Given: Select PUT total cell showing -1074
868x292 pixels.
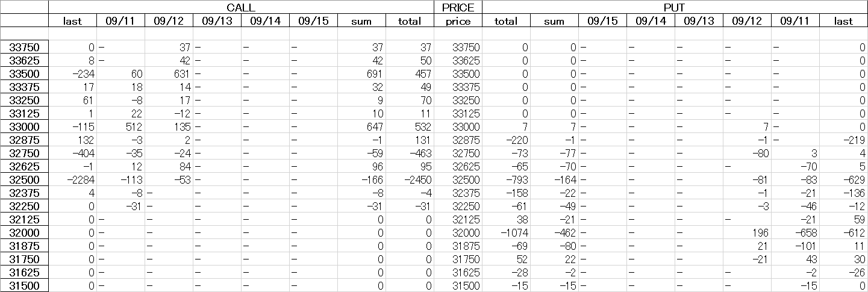Looking at the screenshot, I should coord(506,232).
